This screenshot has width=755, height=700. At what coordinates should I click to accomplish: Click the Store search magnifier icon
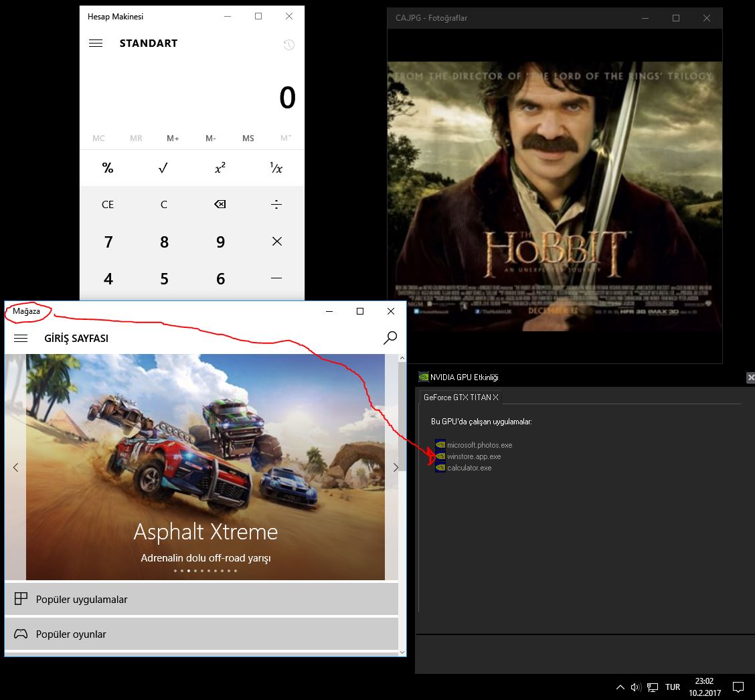(390, 337)
